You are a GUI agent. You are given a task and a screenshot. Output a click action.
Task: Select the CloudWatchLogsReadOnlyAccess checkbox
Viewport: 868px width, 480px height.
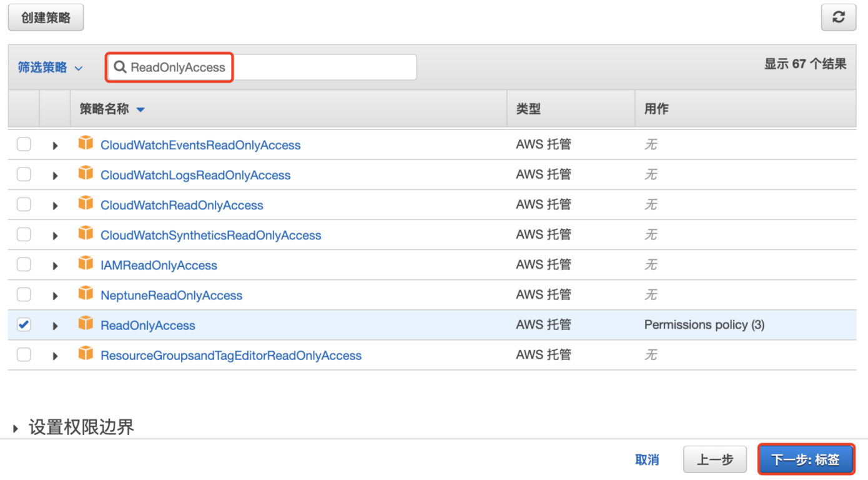24,174
